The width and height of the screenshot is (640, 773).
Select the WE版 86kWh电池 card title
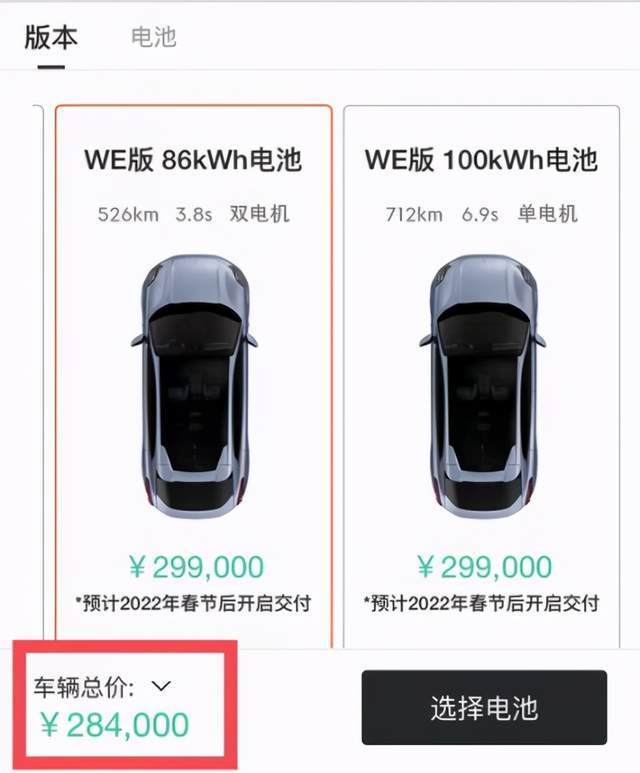tap(193, 160)
